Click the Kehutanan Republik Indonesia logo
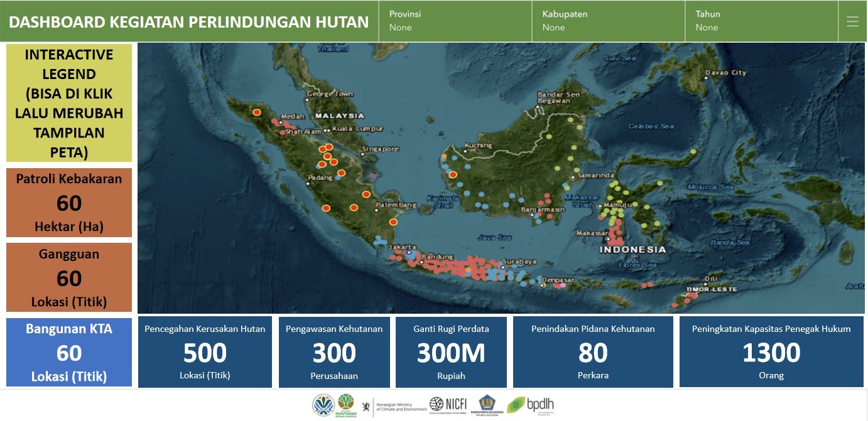 pos(346,405)
